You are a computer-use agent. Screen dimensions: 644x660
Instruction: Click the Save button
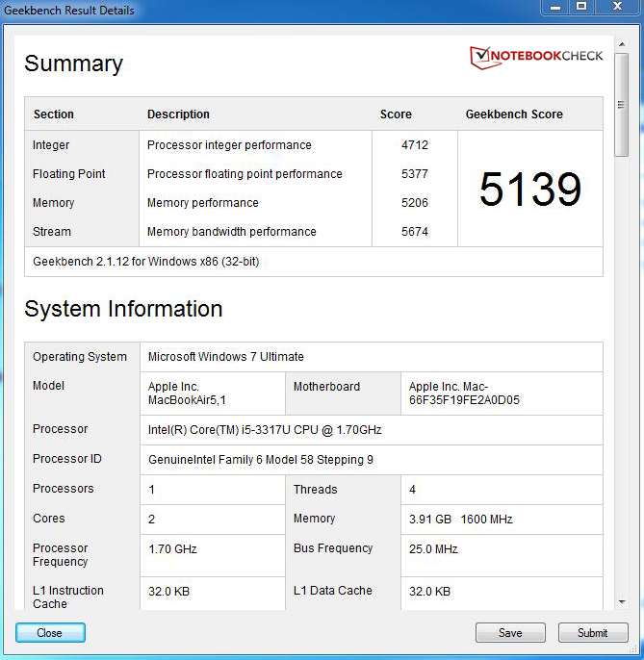point(510,632)
